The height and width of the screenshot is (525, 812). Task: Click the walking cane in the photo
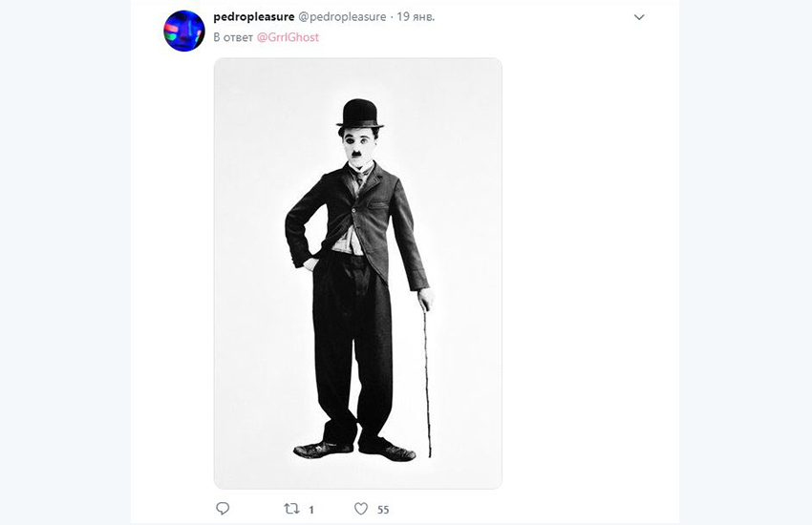426,382
